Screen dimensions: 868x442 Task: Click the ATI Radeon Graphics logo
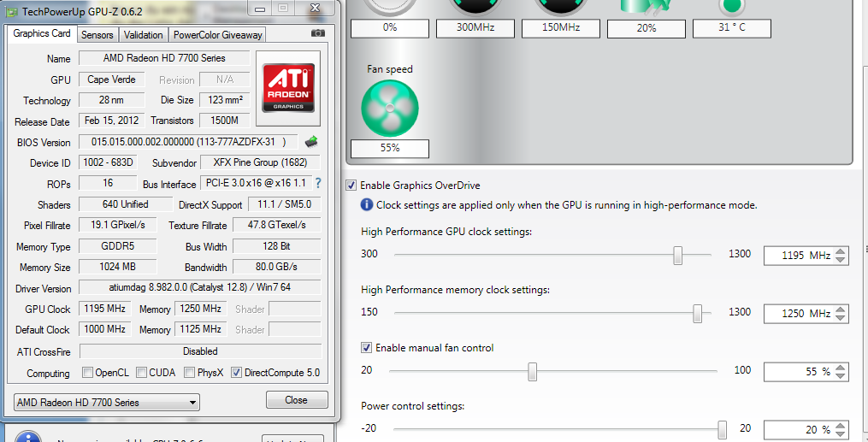point(288,89)
